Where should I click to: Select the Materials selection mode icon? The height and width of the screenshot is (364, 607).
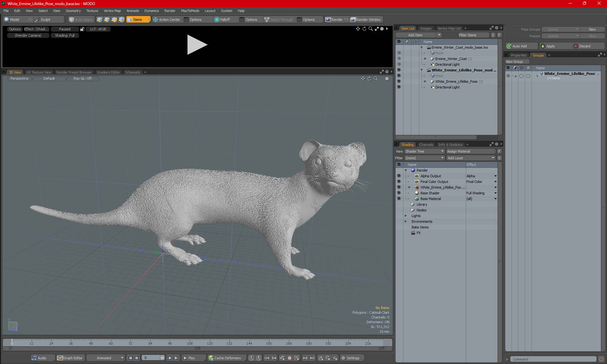[121, 20]
